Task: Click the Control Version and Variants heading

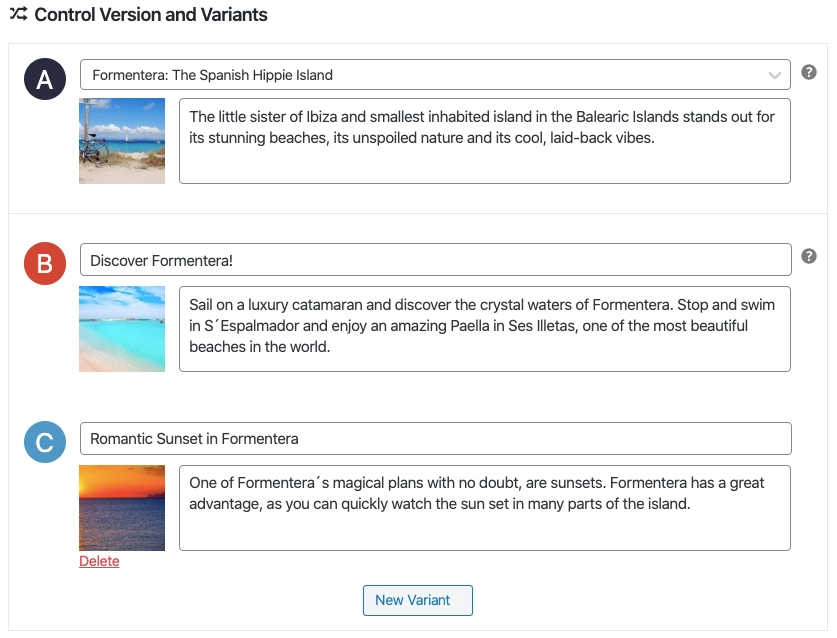Action: [x=151, y=14]
